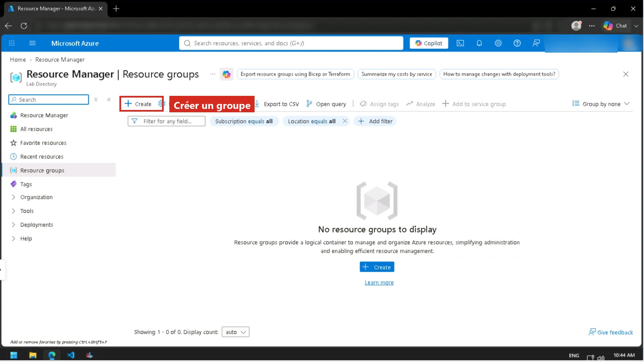
Task: Collapse the sidebar menu with double chevron
Action: (x=109, y=100)
